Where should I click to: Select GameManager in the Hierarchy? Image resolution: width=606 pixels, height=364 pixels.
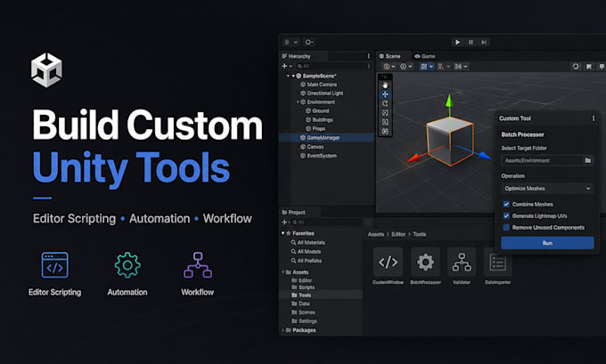326,138
